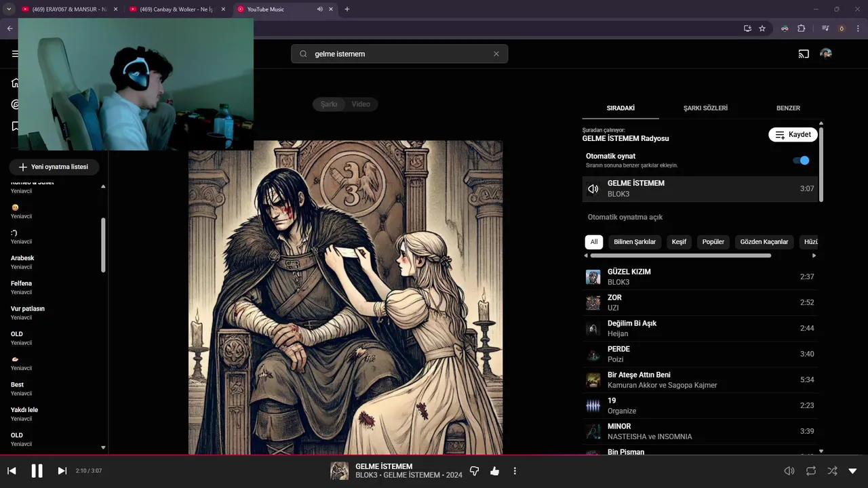Bookmark this page with star icon

[762, 28]
